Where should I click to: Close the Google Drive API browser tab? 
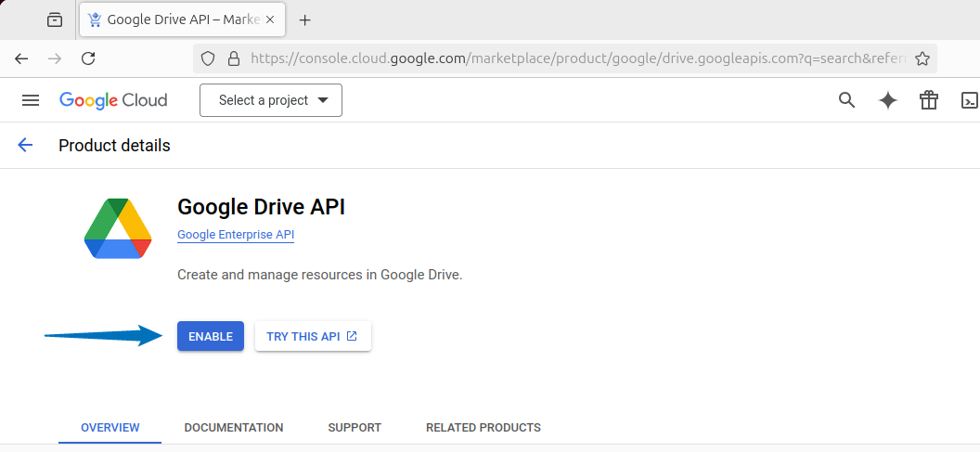click(270, 20)
